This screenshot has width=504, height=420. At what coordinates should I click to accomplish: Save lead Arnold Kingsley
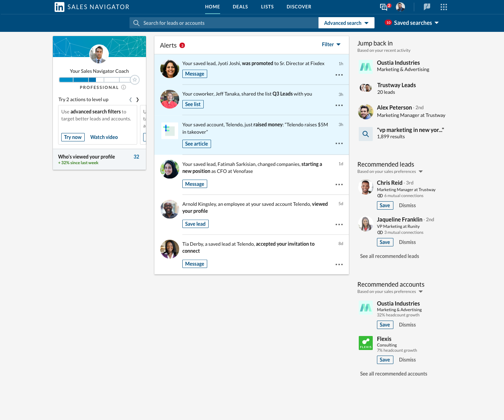pyautogui.click(x=195, y=224)
